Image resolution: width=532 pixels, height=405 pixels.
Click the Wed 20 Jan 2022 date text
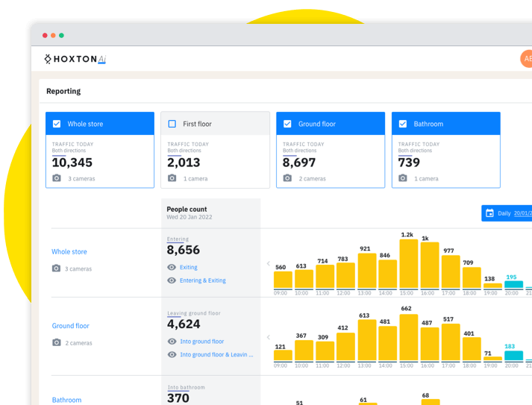point(190,217)
